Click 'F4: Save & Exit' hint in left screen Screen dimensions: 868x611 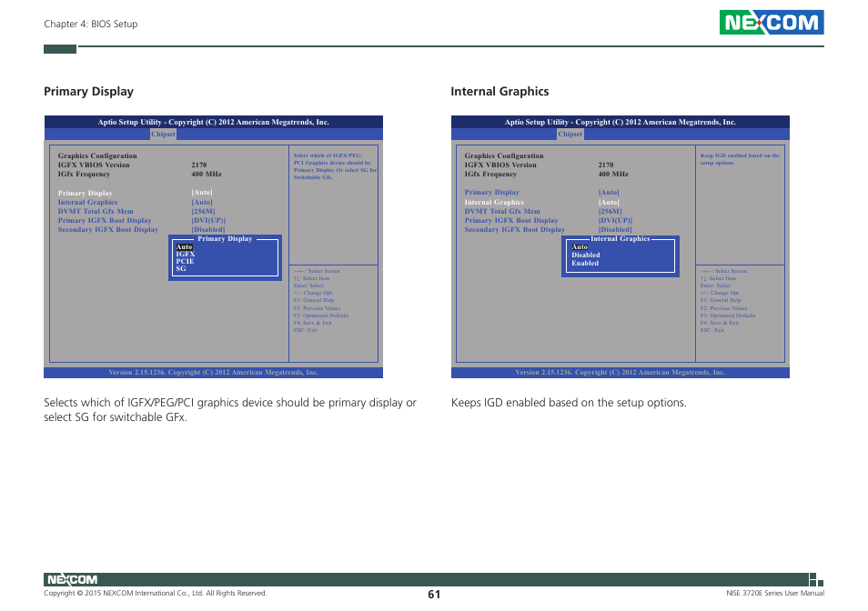pyautogui.click(x=313, y=323)
